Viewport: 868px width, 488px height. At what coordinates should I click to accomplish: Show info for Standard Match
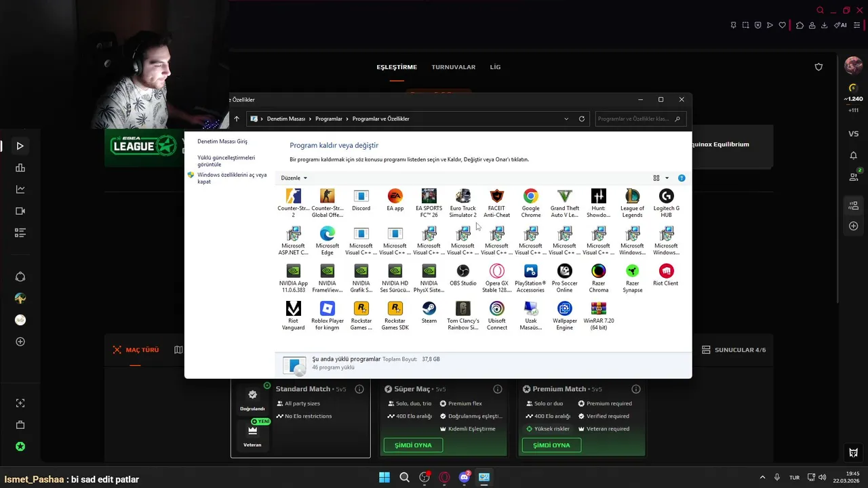359,389
